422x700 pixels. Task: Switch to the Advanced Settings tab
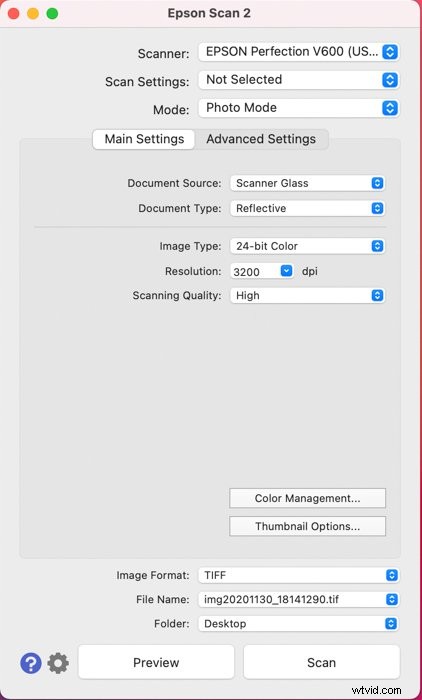pyautogui.click(x=261, y=139)
